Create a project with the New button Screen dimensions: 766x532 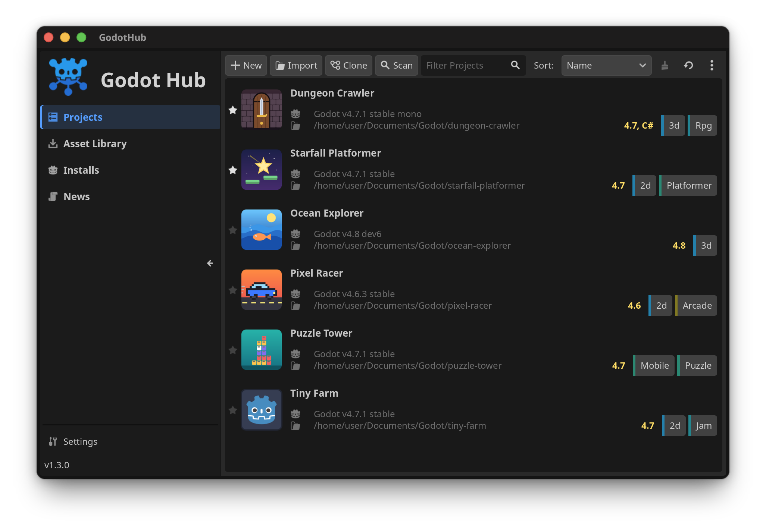click(x=246, y=66)
